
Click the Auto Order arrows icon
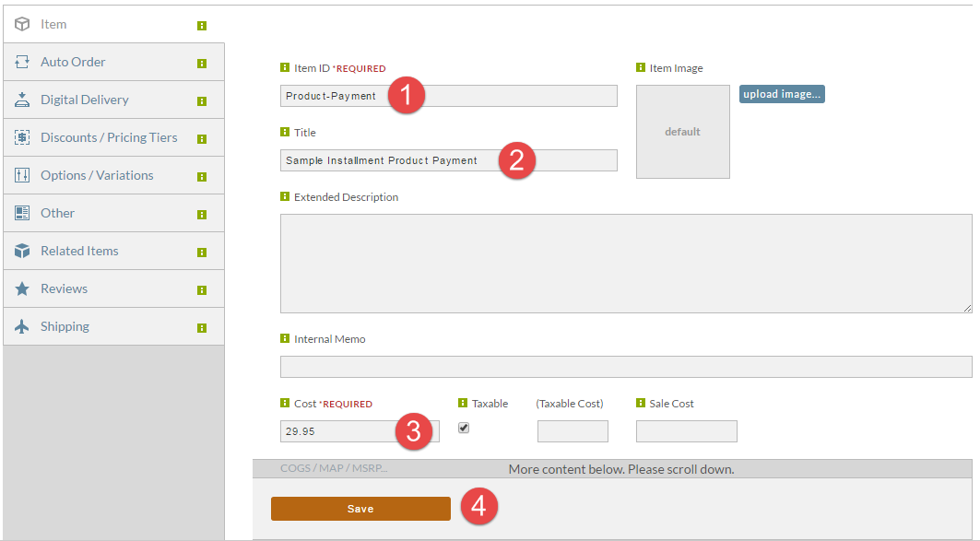[22, 61]
